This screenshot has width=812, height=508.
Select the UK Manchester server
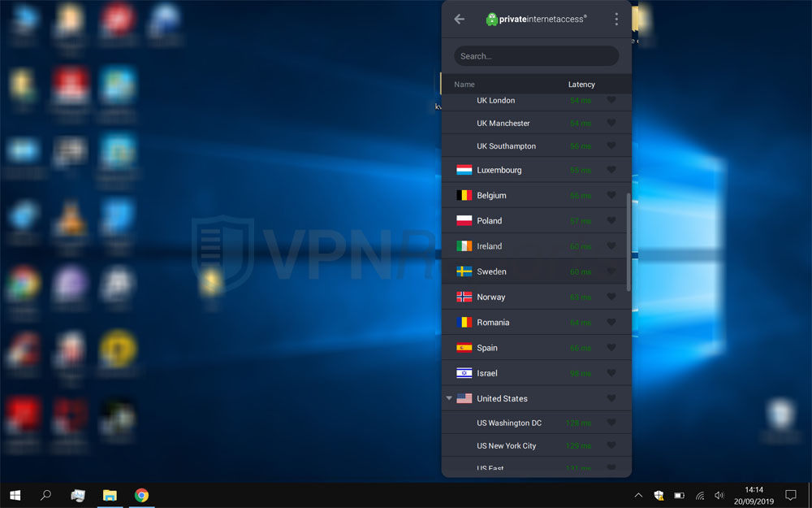click(503, 124)
